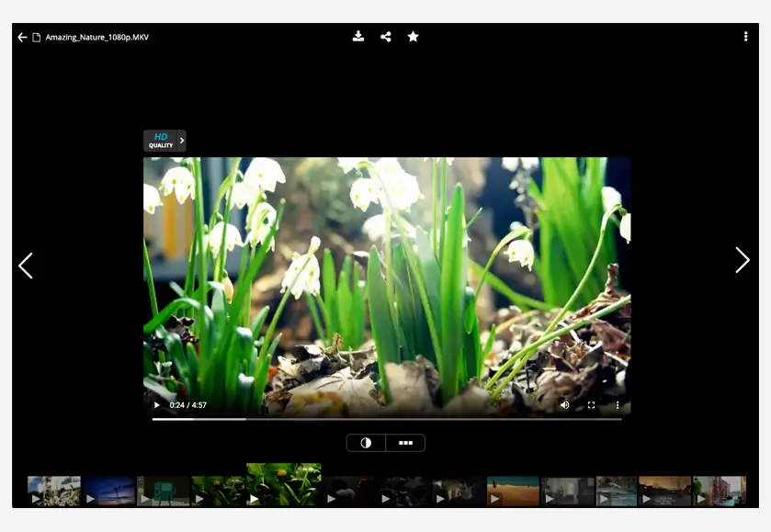Go to the previous file
The image size is (771, 532).
[26, 266]
